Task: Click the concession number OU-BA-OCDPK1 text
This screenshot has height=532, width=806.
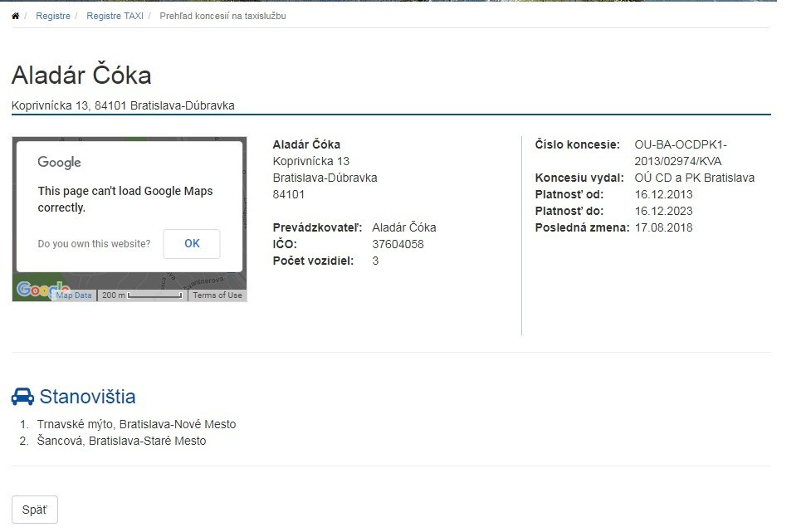Action: (x=681, y=144)
